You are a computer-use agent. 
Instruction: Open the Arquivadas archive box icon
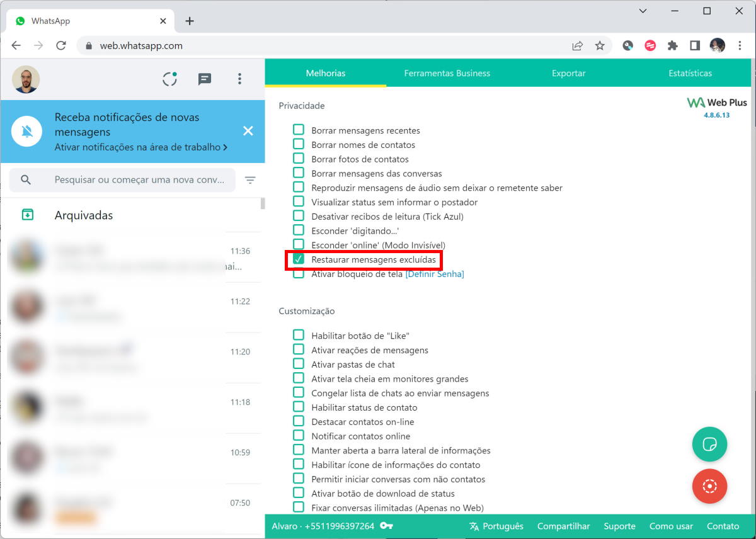(27, 215)
